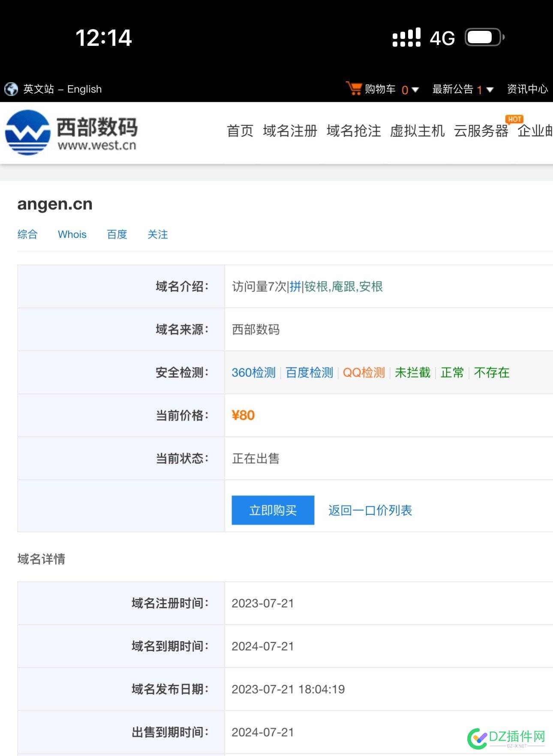Open the 虚拟主机 menu item
Screen dimensions: 553x756
[417, 131]
